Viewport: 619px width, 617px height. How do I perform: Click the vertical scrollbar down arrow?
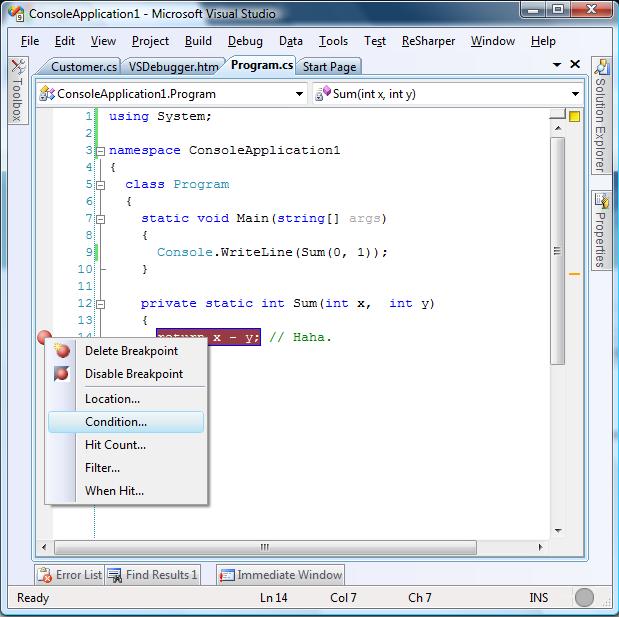pos(558,531)
